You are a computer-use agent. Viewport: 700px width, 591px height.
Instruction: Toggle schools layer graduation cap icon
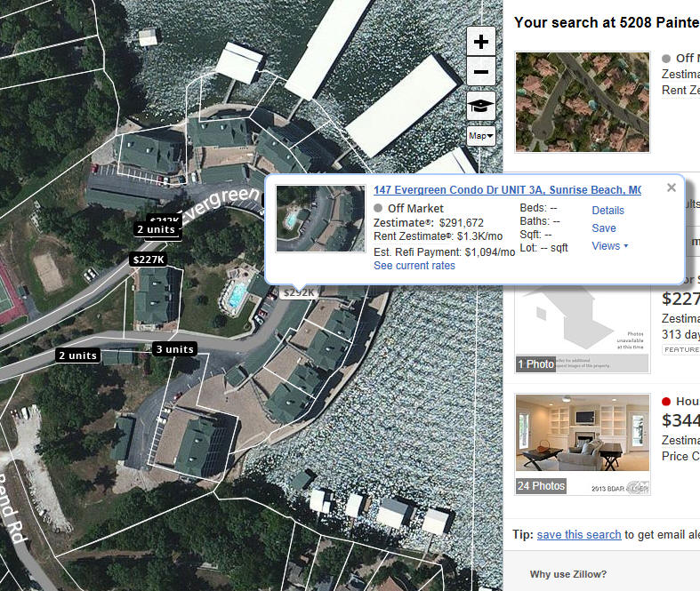coord(481,106)
